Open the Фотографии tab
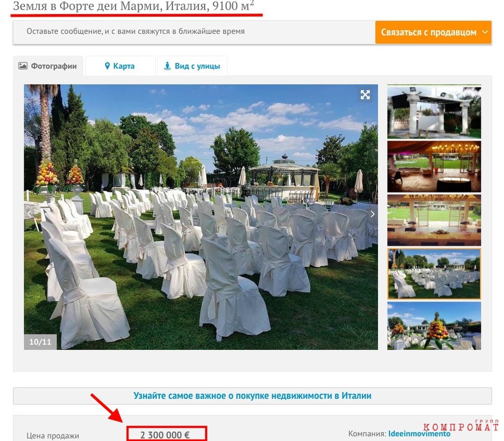The width and height of the screenshot is (504, 441). 48,66
